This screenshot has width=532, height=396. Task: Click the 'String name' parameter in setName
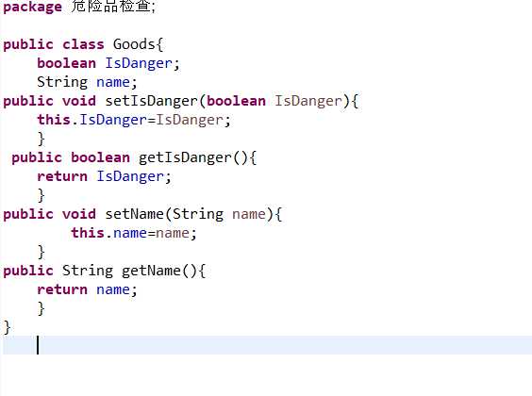click(x=219, y=214)
